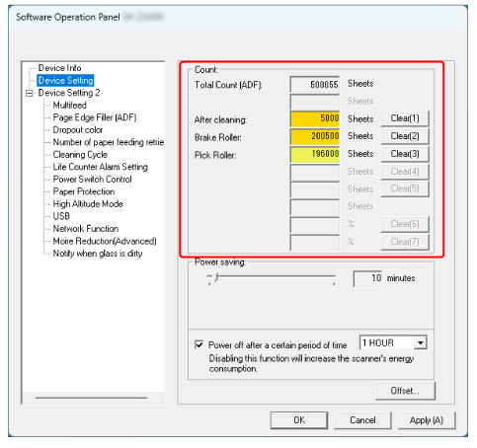
Task: Collapse the Device Setting 2 node
Action: click(x=30, y=94)
